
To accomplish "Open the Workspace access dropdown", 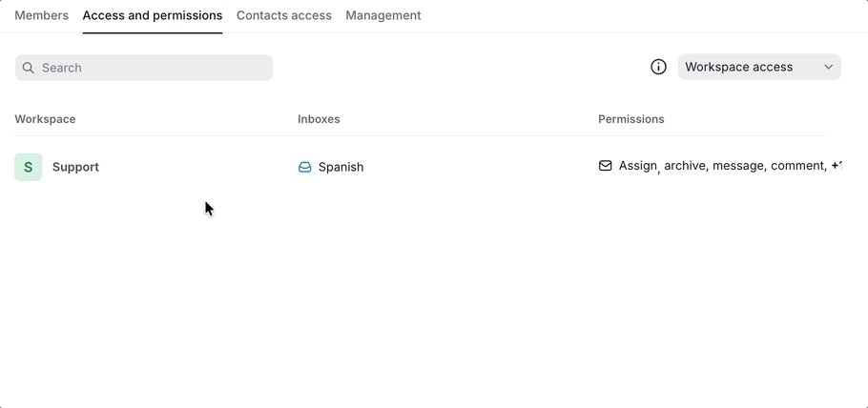I will pos(749,67).
